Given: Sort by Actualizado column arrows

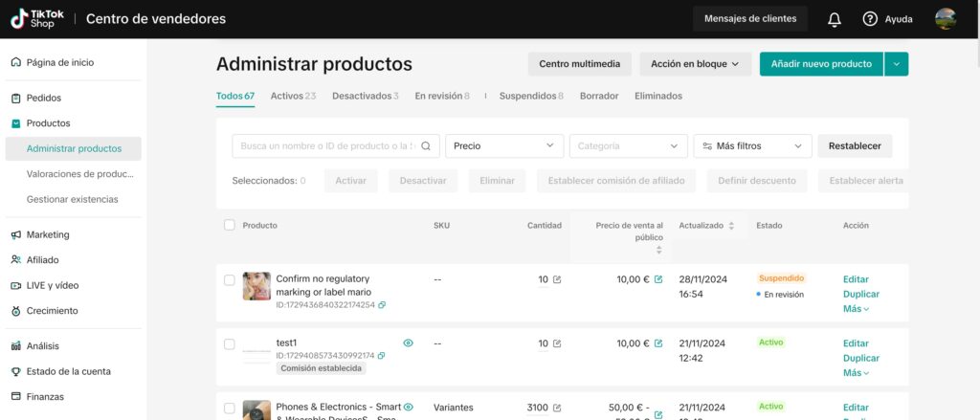Looking at the screenshot, I should 732,226.
